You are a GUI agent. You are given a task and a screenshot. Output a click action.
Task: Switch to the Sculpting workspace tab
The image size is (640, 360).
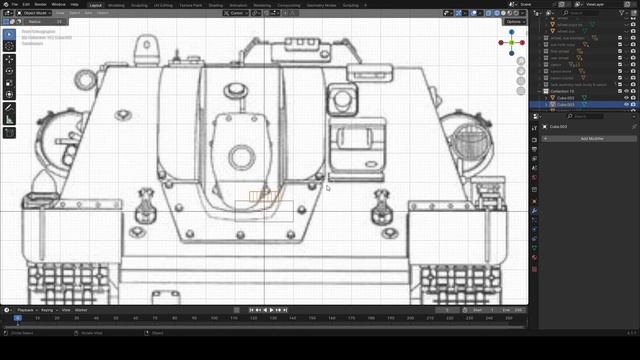139,5
